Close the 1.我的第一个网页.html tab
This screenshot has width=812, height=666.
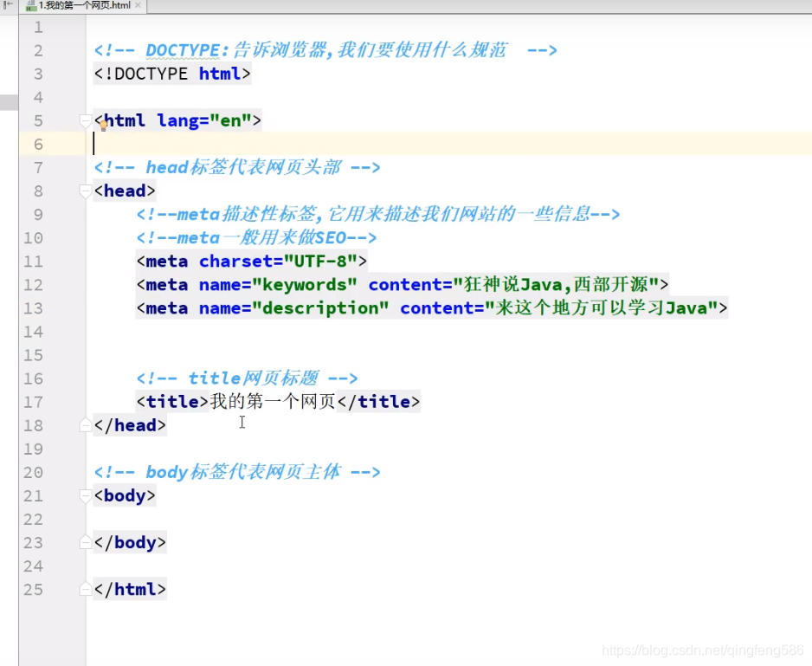click(x=138, y=5)
